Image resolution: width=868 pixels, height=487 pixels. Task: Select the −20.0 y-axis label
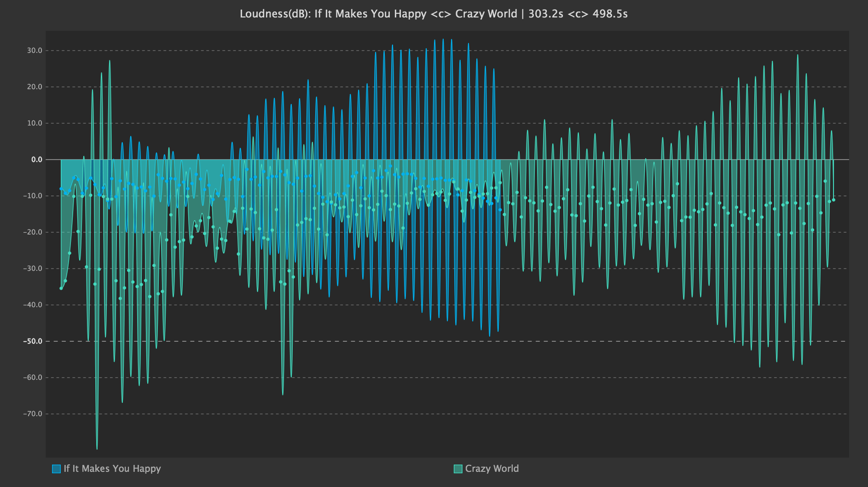[x=33, y=232]
